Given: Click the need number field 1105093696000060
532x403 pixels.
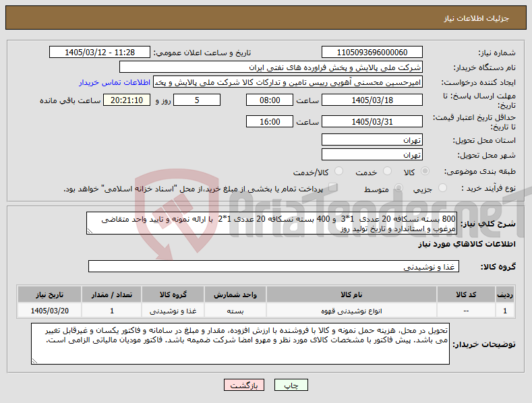Looking at the screenshot, I should click(372, 53).
